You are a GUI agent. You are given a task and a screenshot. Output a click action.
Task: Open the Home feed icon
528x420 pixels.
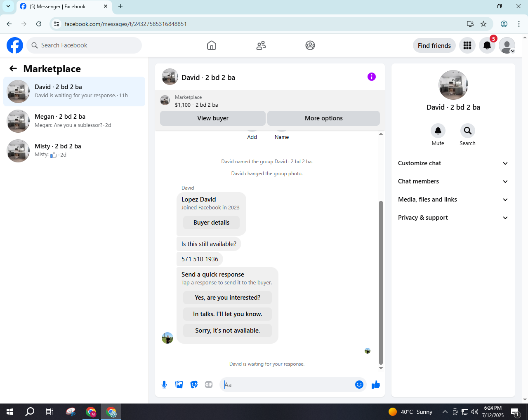click(212, 45)
